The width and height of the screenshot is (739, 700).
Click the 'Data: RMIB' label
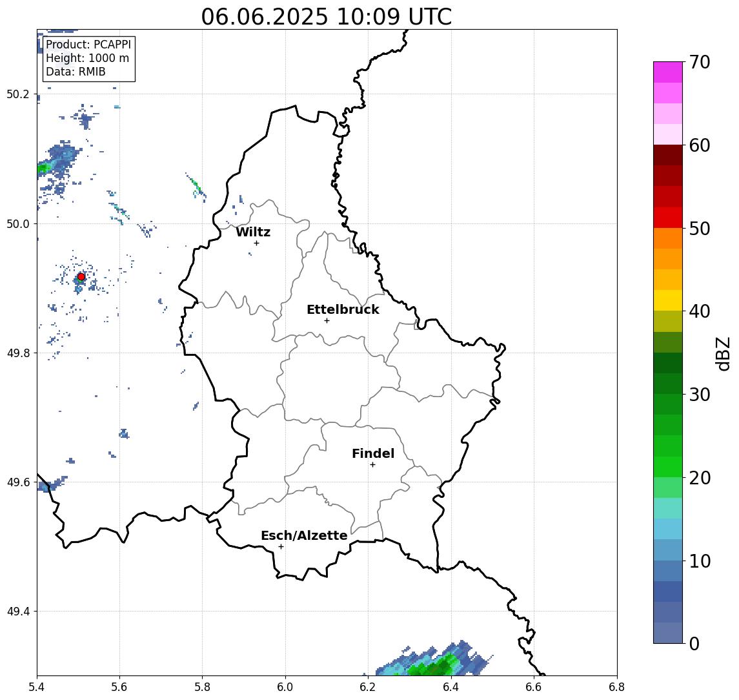[x=76, y=72]
